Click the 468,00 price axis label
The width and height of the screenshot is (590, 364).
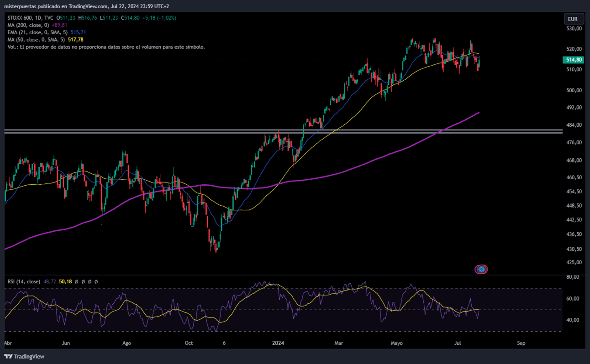tap(574, 161)
